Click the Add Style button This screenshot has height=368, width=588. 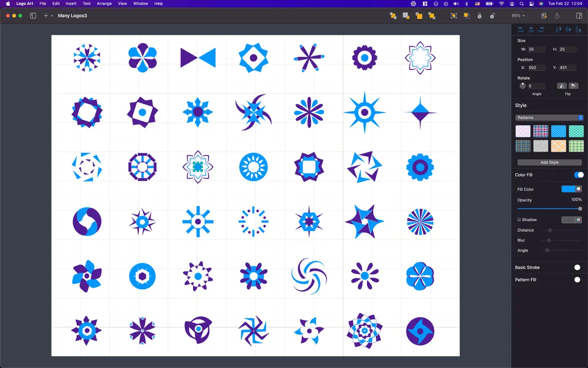(549, 162)
